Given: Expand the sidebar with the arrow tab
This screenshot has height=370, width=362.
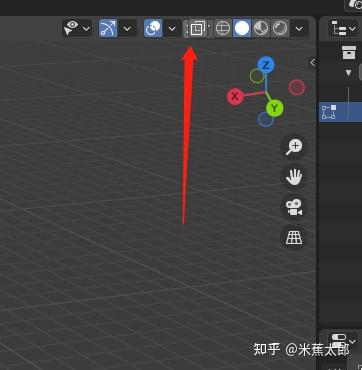Looking at the screenshot, I should click(x=312, y=63).
